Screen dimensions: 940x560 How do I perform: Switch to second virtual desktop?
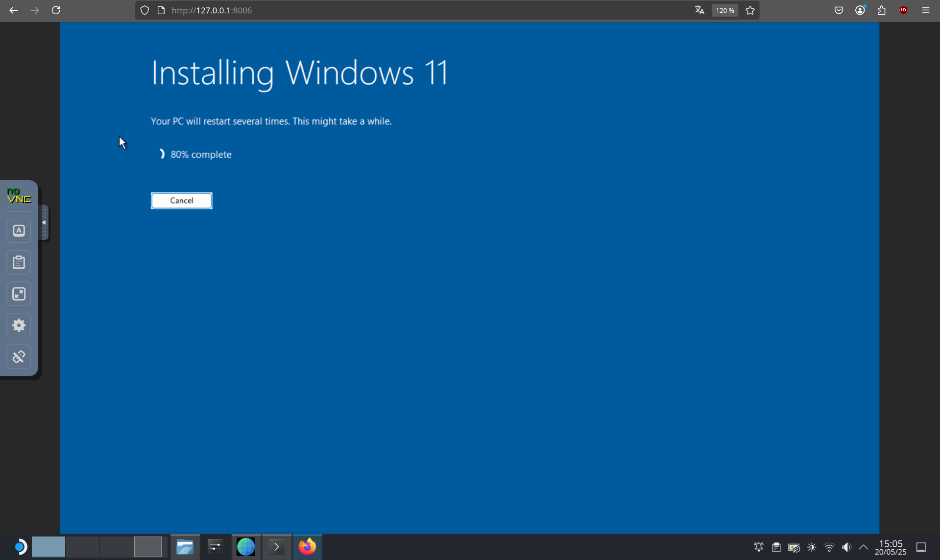click(x=82, y=547)
